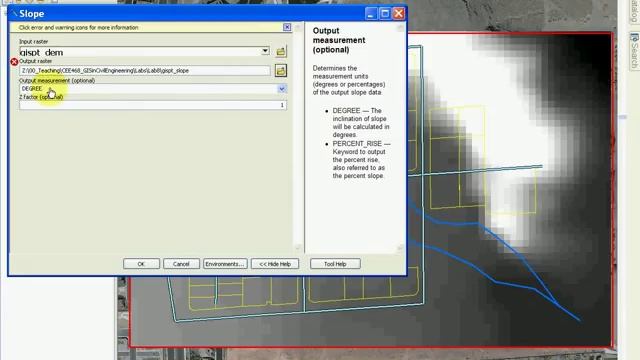This screenshot has height=360, width=640.
Task: Click the 'Output measurement (optional)' help heading
Action: (339, 40)
